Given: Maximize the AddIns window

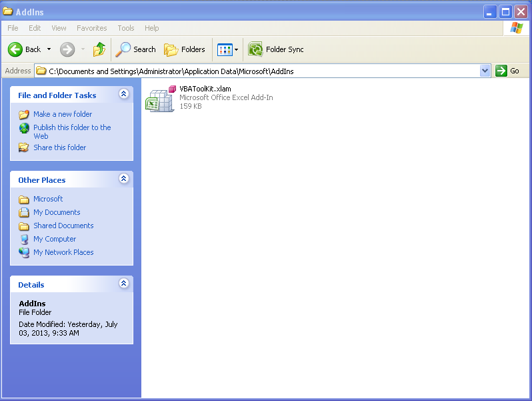Looking at the screenshot, I should [505, 12].
